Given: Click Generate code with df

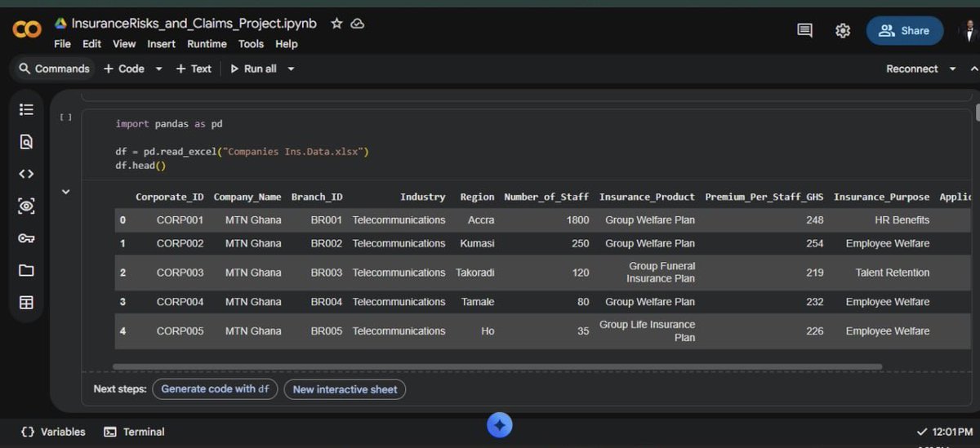Looking at the screenshot, I should click(x=215, y=389).
